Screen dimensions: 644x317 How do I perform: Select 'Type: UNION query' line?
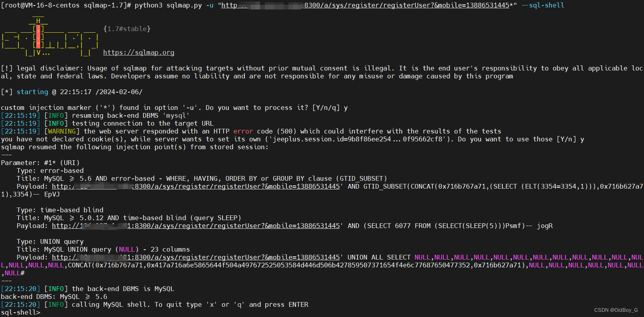(50, 241)
